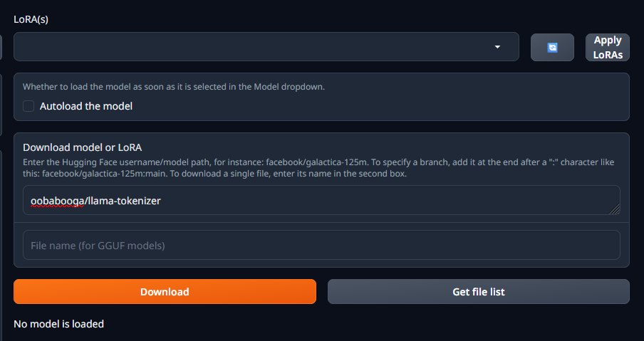Viewport: 644px width, 341px height.
Task: Click the File name (for GGUF models) field
Action: pyautogui.click(x=321, y=245)
